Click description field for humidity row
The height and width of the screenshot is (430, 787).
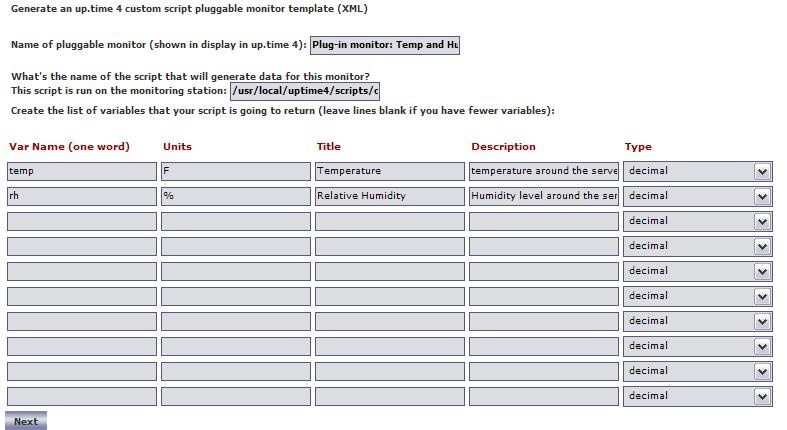click(543, 196)
